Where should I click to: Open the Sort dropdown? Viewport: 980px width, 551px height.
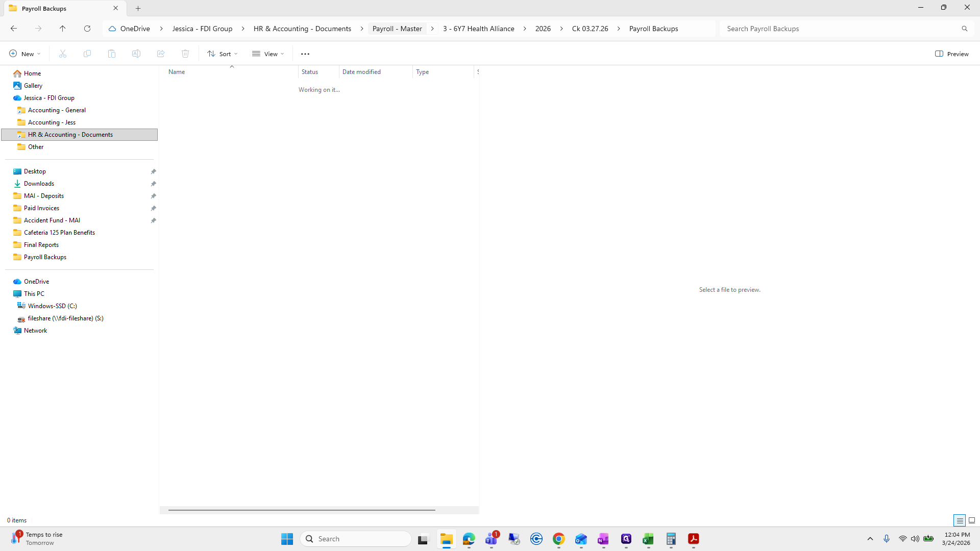(223, 54)
